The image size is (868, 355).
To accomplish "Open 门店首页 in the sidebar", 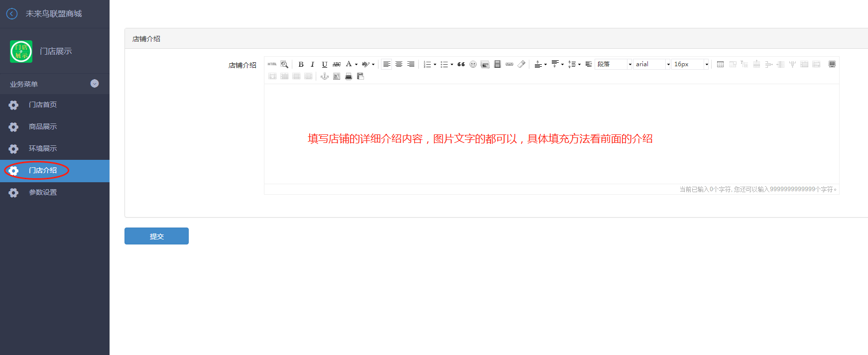I will (55, 105).
